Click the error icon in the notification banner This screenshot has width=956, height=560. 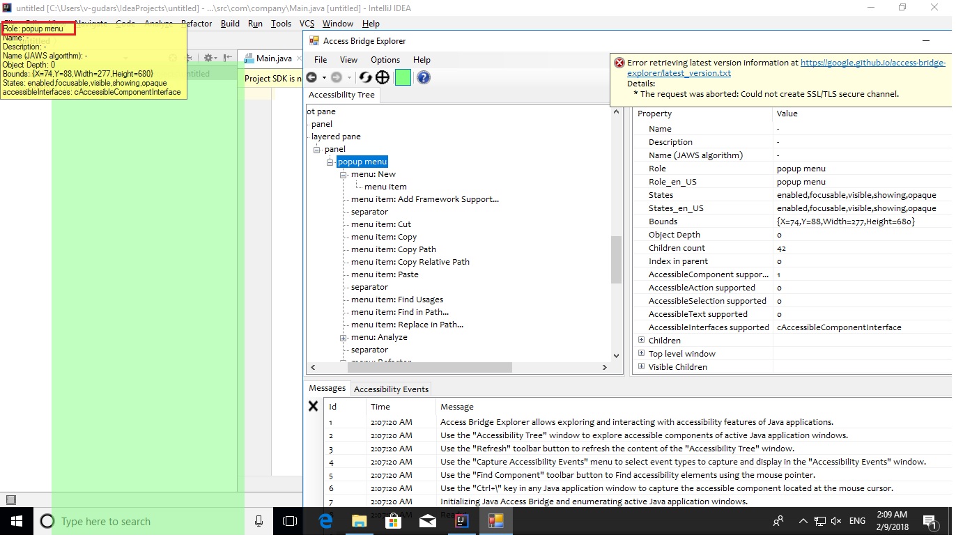[619, 62]
